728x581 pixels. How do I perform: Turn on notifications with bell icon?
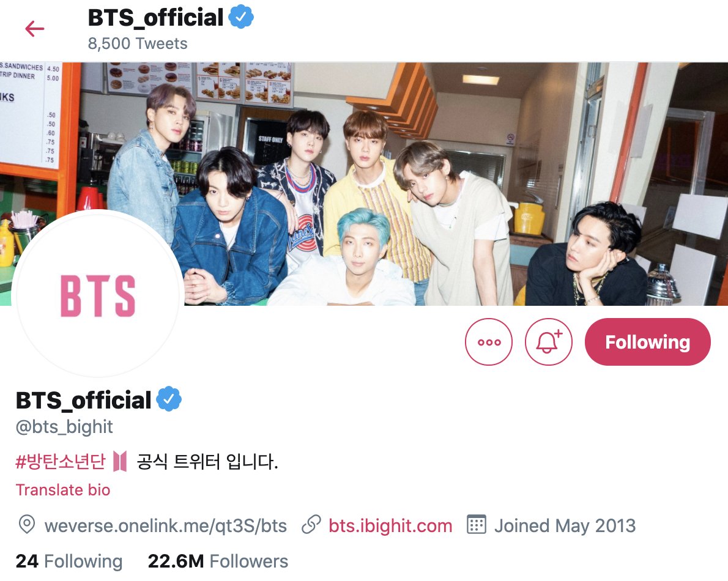(548, 342)
